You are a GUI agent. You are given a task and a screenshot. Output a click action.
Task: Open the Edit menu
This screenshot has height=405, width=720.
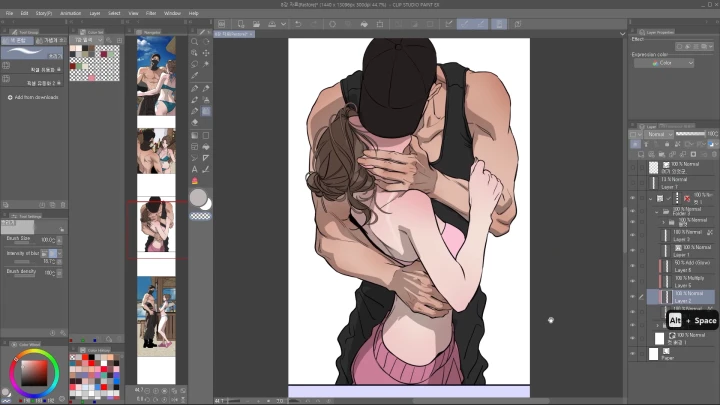click(24, 13)
